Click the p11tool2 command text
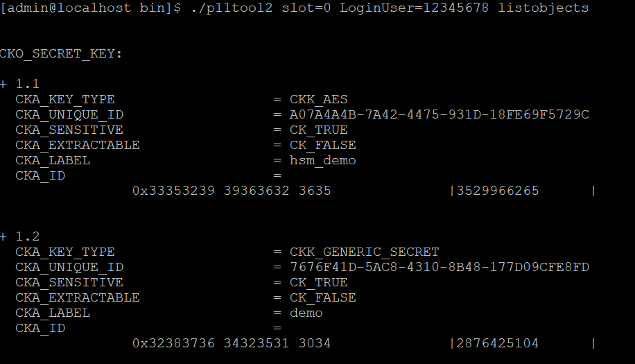The image size is (635, 364). coord(232,8)
